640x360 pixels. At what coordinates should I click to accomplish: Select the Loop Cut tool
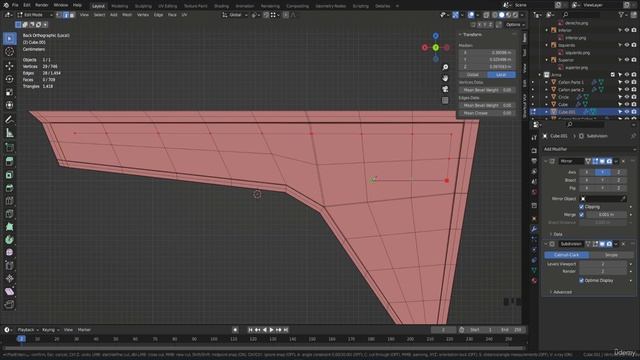9,201
